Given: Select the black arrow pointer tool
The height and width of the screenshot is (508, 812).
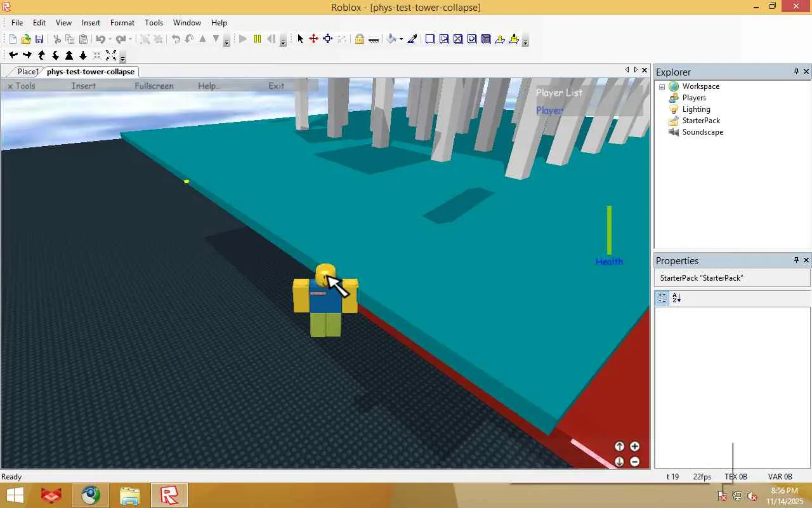Looking at the screenshot, I should click(x=301, y=39).
